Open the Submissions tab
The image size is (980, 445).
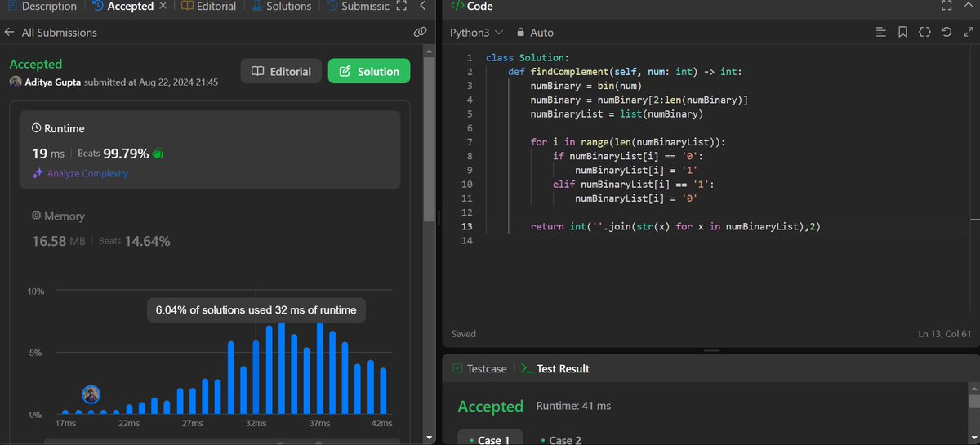point(357,7)
